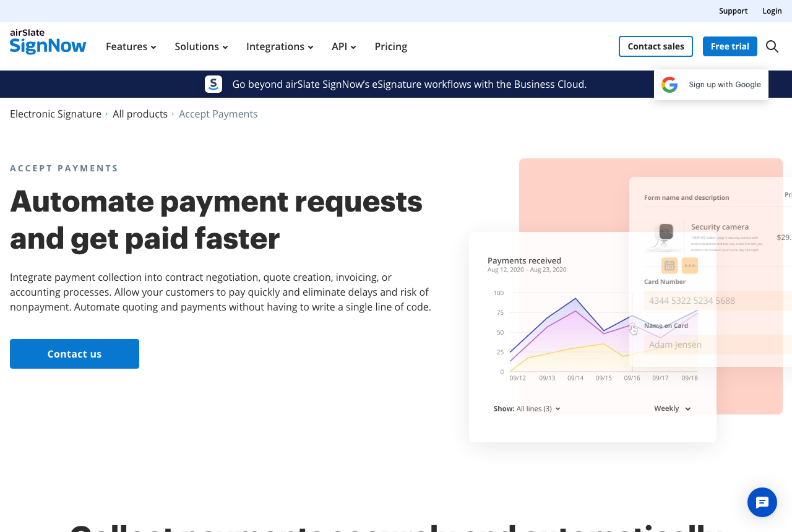The width and height of the screenshot is (792, 532).
Task: Expand the Integrations menu
Action: (x=280, y=46)
